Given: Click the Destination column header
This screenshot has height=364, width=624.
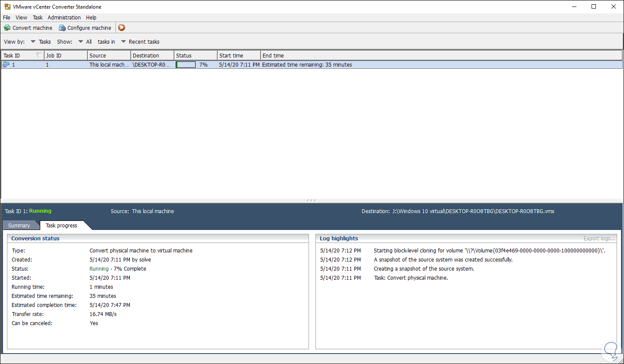Looking at the screenshot, I should pos(152,55).
